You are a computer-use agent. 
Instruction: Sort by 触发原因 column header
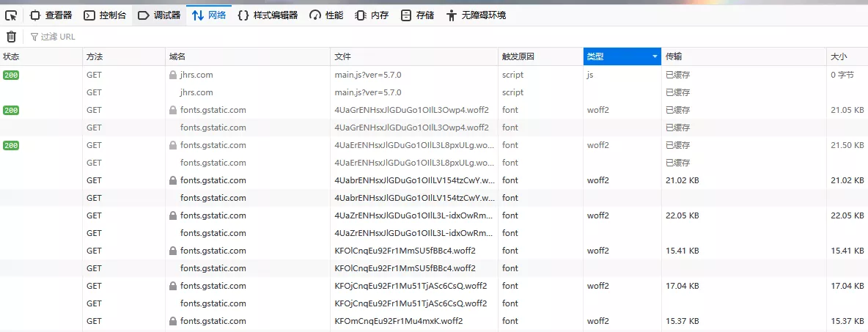(540, 56)
